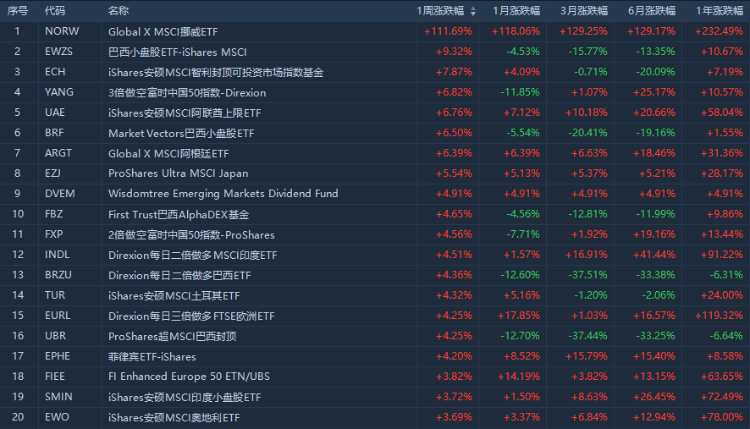Open iShares安硕MSCI土耳其ETF name
The height and width of the screenshot is (429, 750).
point(174,296)
